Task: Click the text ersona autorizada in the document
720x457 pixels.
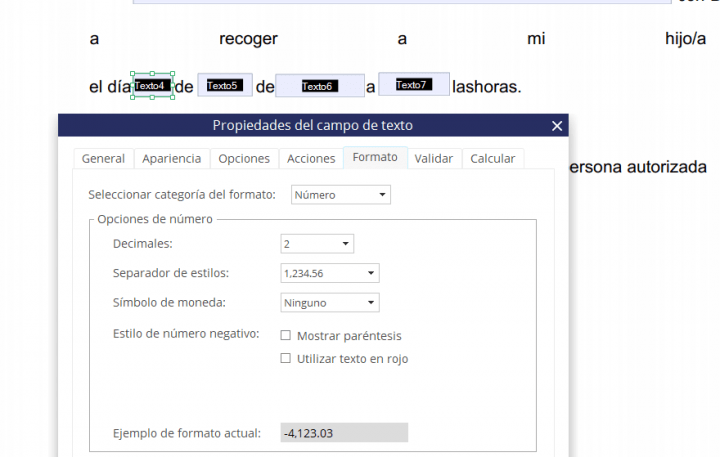Action: point(638,167)
